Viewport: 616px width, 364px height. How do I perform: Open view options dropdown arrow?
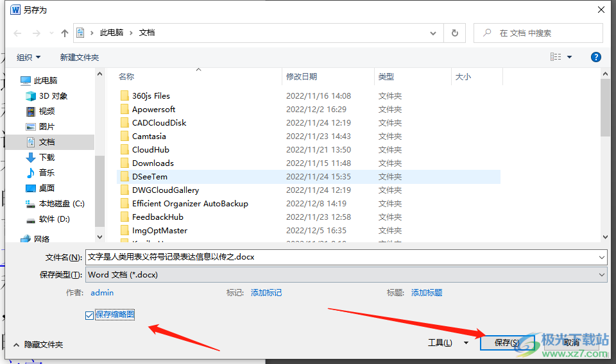tap(570, 57)
